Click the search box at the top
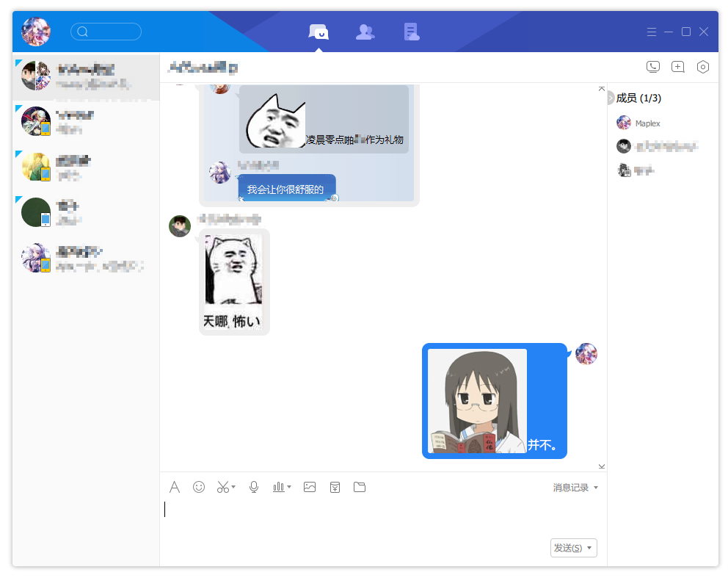728x578 pixels. tap(106, 31)
